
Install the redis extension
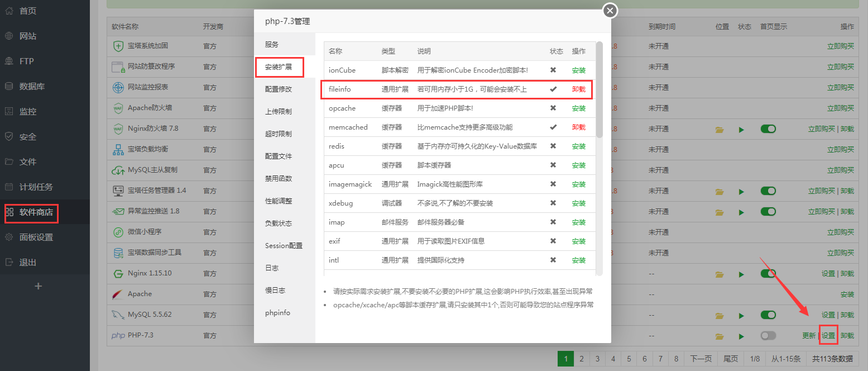tap(579, 146)
